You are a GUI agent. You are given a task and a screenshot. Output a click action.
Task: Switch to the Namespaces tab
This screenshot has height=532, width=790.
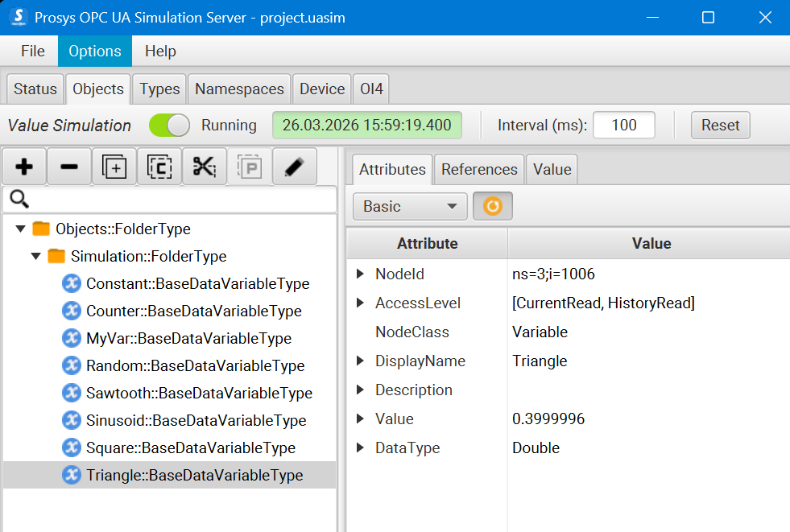click(239, 89)
